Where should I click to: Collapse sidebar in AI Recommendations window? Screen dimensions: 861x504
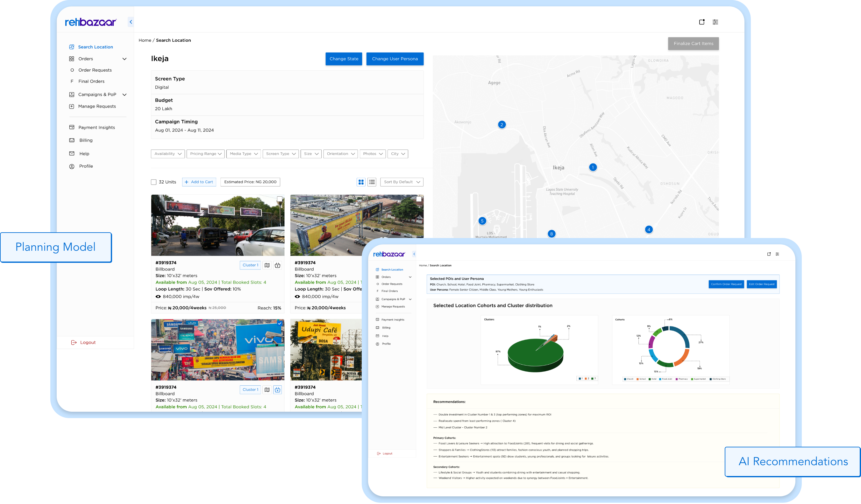[x=414, y=254]
